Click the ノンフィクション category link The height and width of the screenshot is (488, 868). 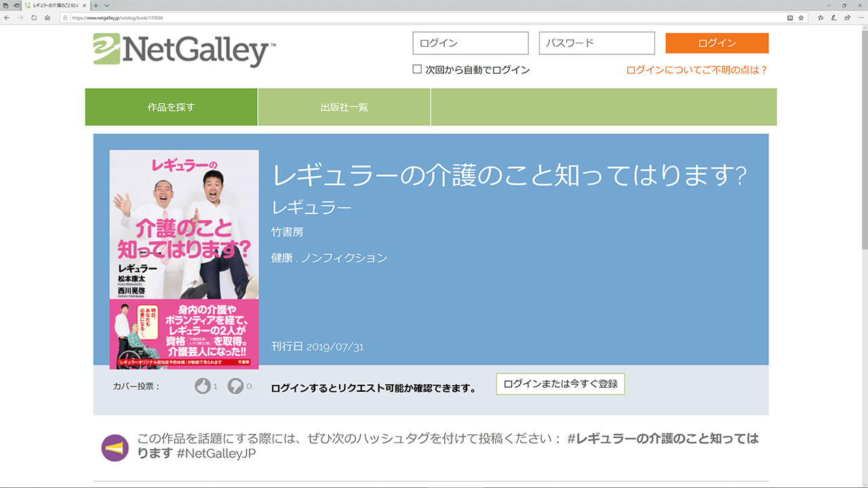point(344,258)
